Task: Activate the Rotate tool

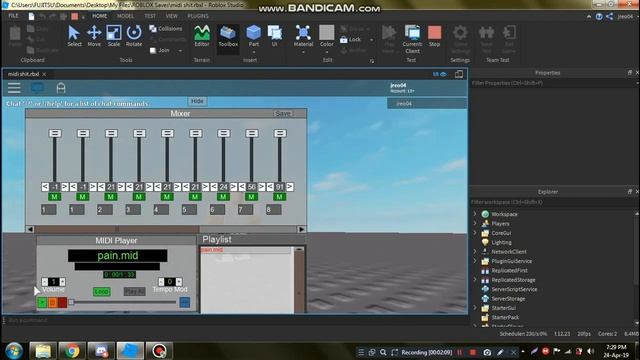Action: coord(134,36)
